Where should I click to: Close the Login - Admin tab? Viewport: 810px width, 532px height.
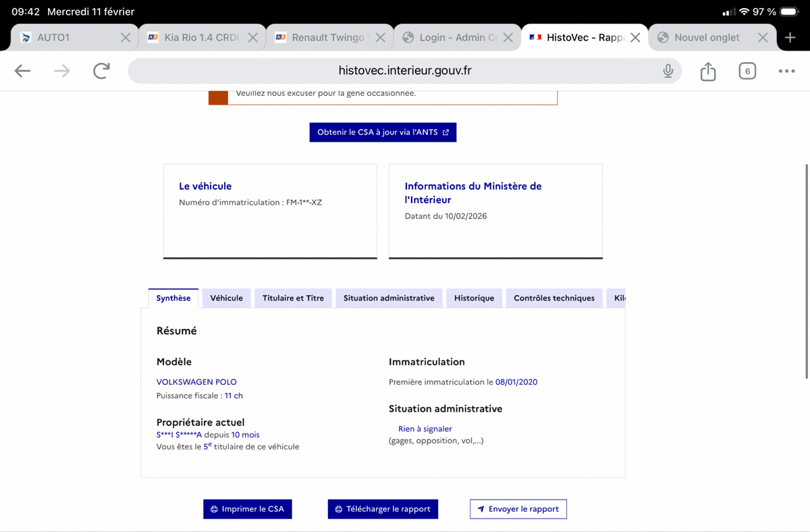508,38
